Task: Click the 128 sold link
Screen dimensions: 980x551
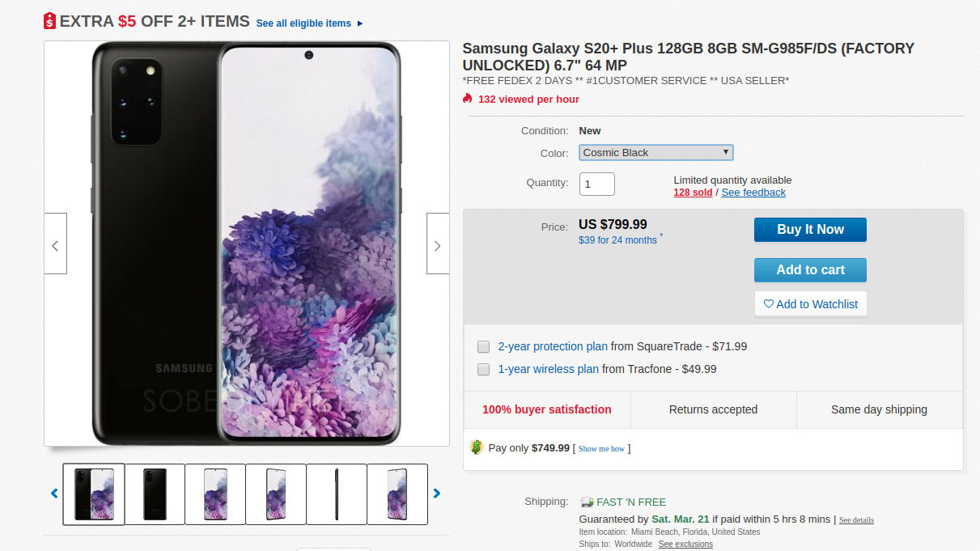Action: [693, 193]
